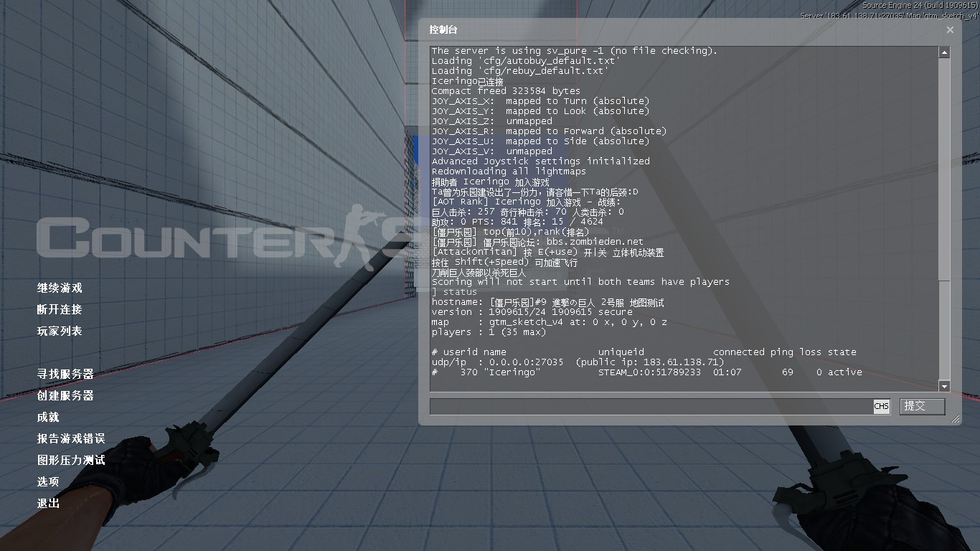Click the console window resize grip
This screenshot has height=551, width=980.
(956, 420)
